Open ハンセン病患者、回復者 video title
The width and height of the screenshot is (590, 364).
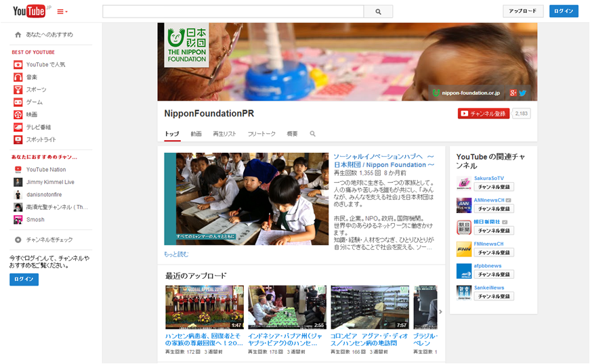click(204, 340)
